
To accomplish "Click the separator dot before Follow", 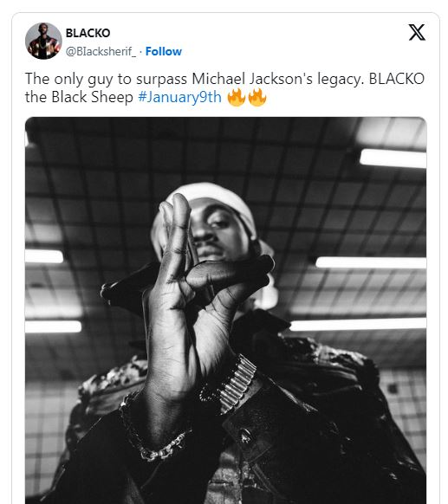I will coord(141,52).
